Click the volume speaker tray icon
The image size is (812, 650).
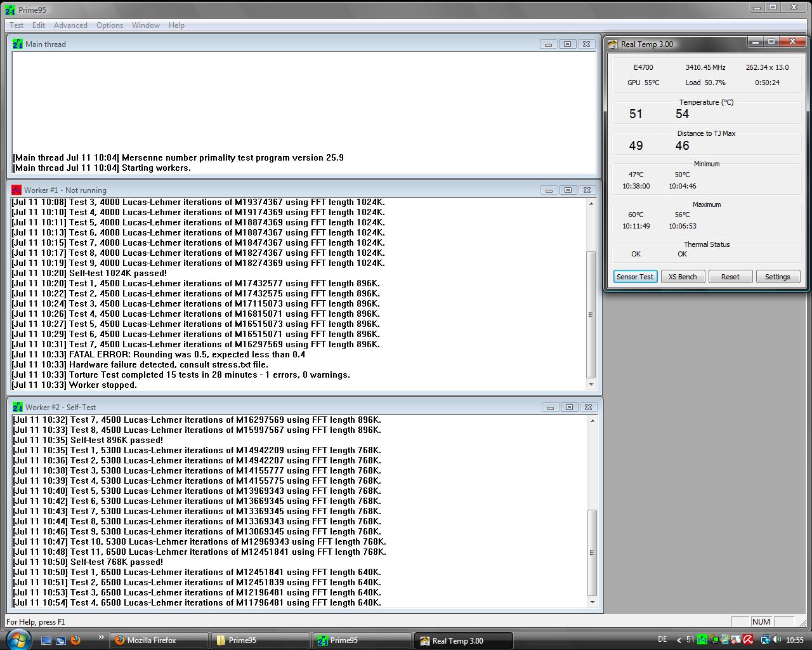pos(777,640)
